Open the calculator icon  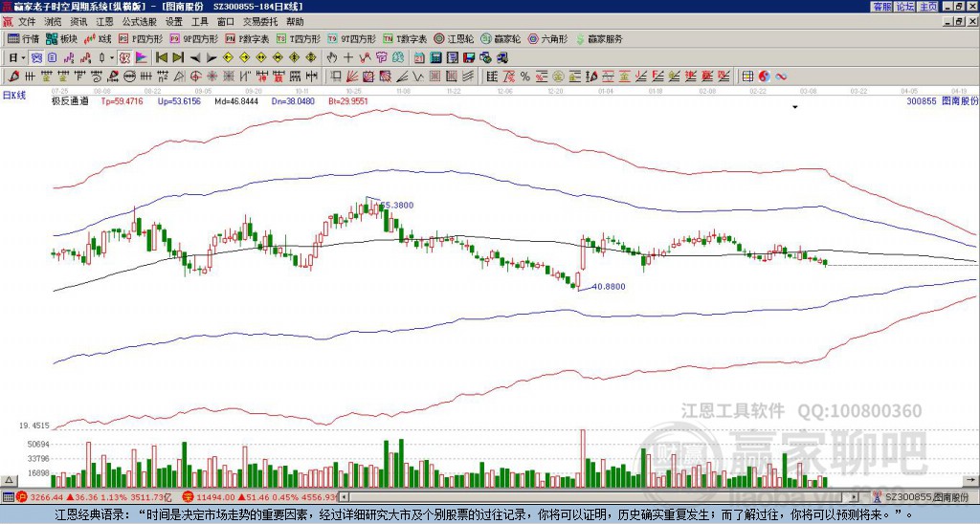pyautogui.click(x=435, y=58)
